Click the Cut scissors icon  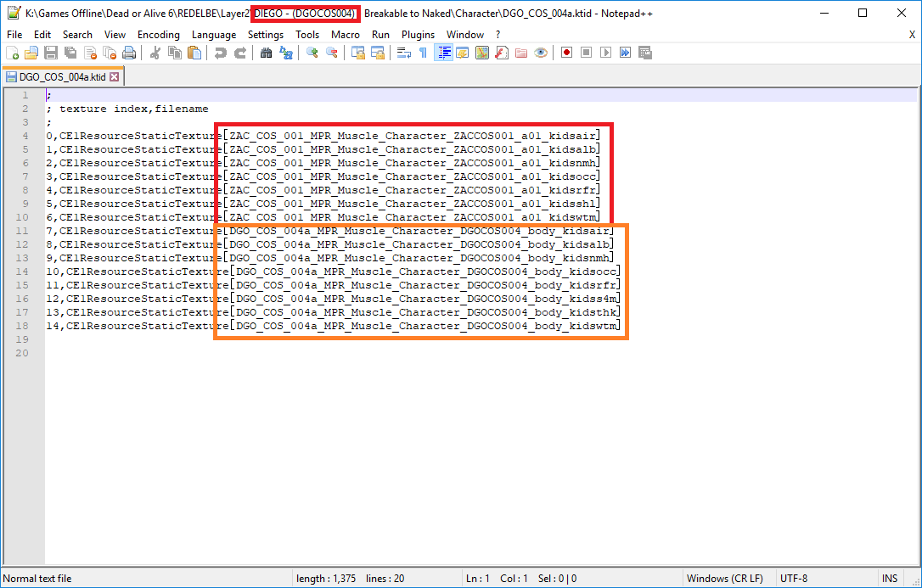point(155,53)
